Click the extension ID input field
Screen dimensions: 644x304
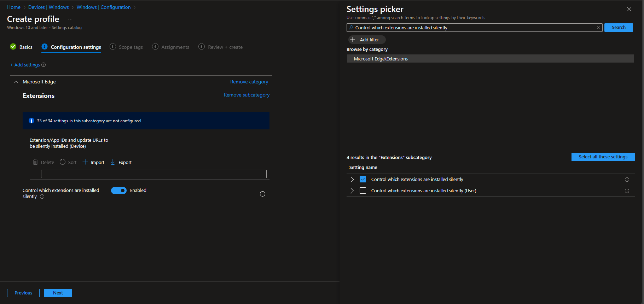154,174
